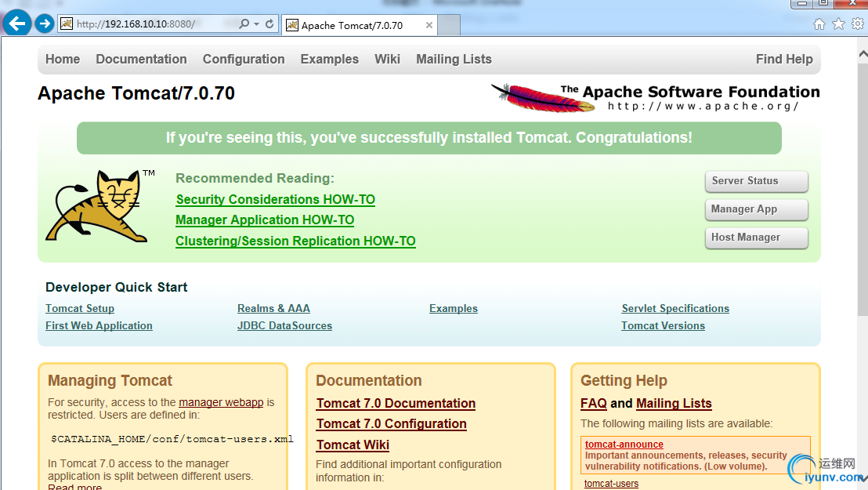Open the Configuration nav item
The height and width of the screenshot is (490, 868).
click(244, 60)
